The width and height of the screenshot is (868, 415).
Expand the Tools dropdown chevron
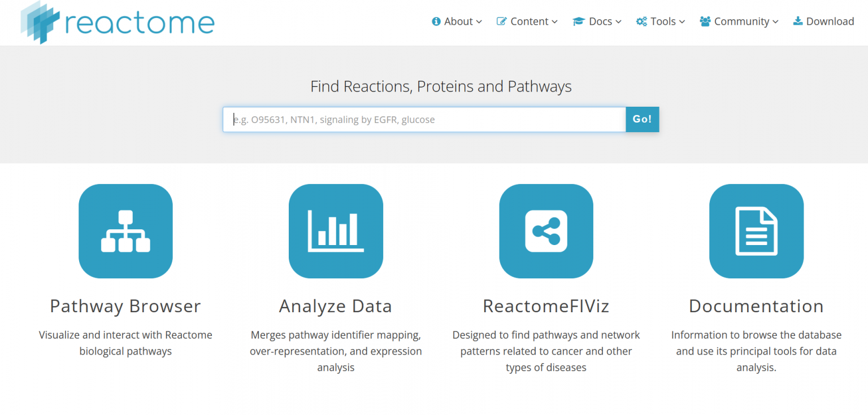click(x=682, y=22)
